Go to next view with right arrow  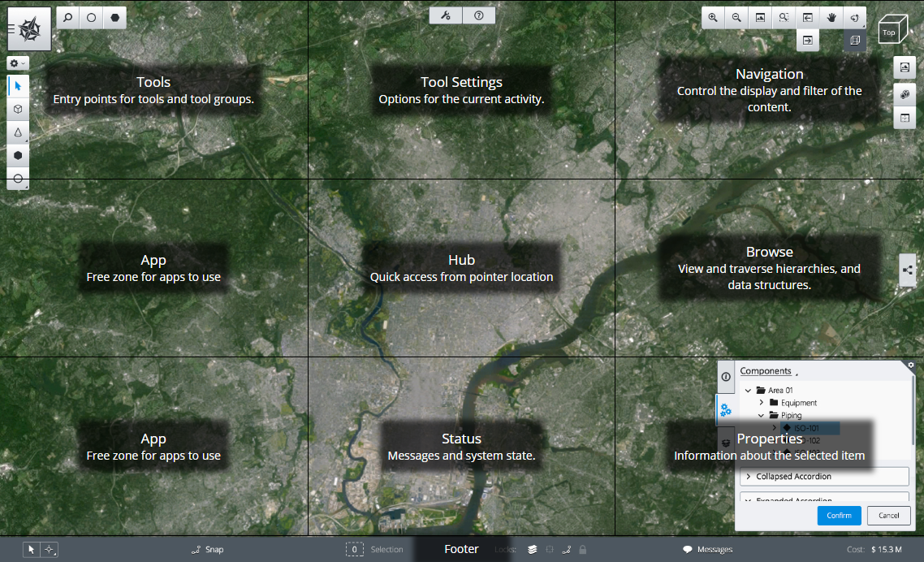pos(807,41)
